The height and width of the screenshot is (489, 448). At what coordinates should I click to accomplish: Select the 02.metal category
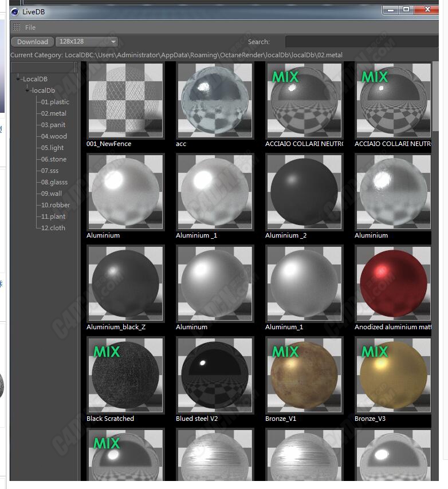point(54,113)
